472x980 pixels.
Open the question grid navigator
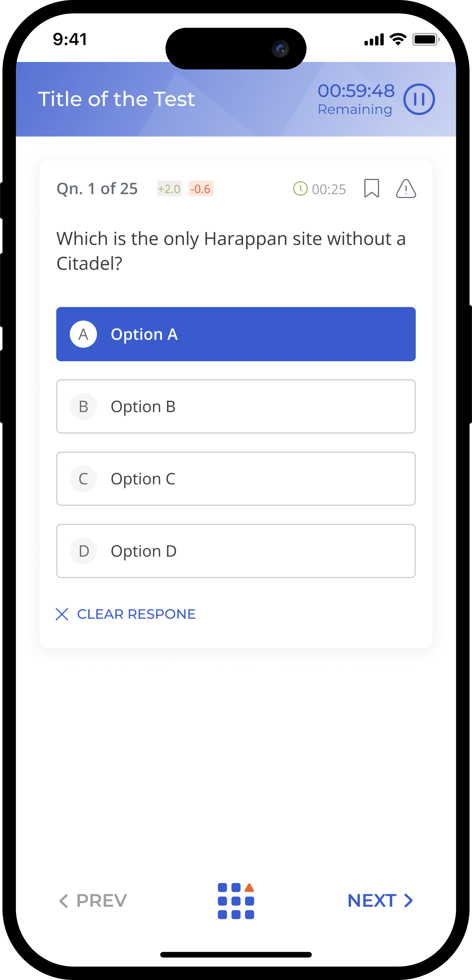point(236,901)
